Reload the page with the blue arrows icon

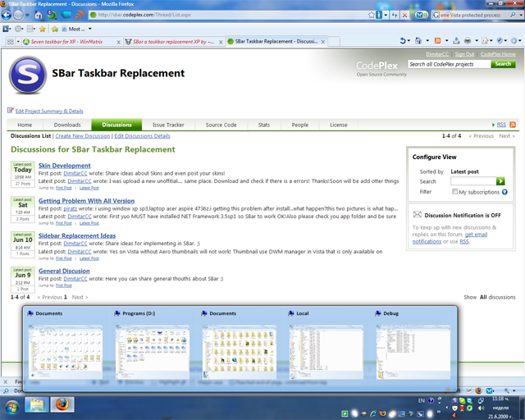tap(395, 15)
